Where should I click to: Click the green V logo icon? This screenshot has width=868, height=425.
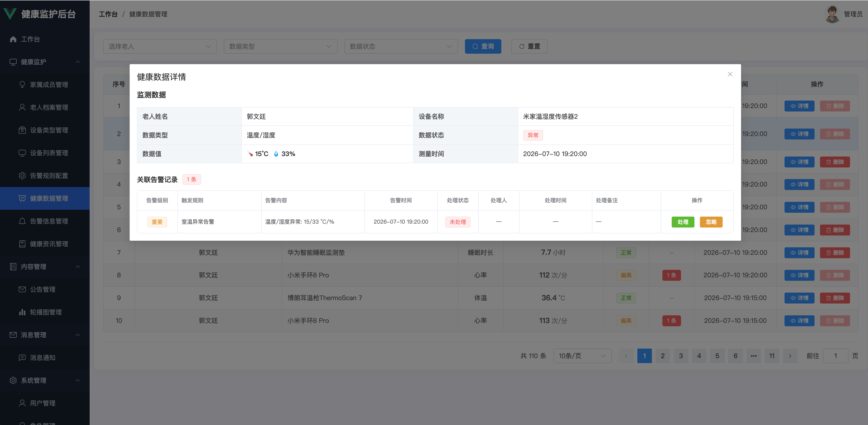tap(10, 14)
